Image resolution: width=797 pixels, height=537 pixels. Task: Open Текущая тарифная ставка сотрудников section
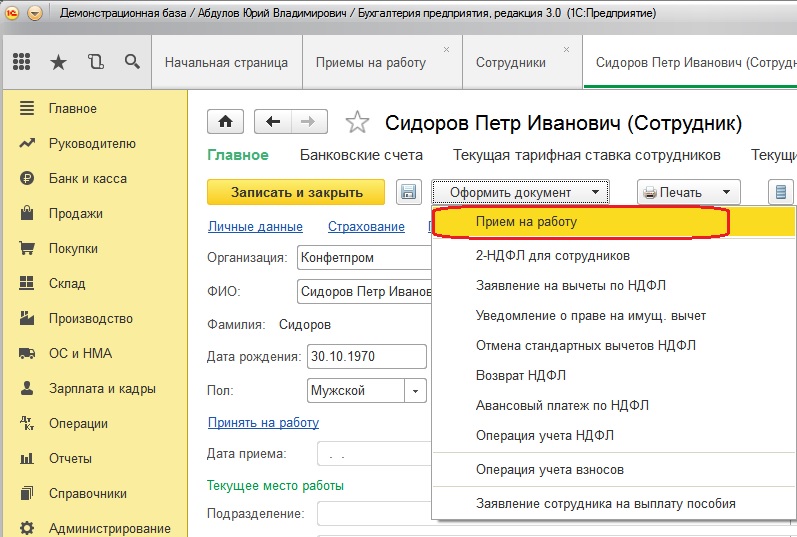(587, 155)
